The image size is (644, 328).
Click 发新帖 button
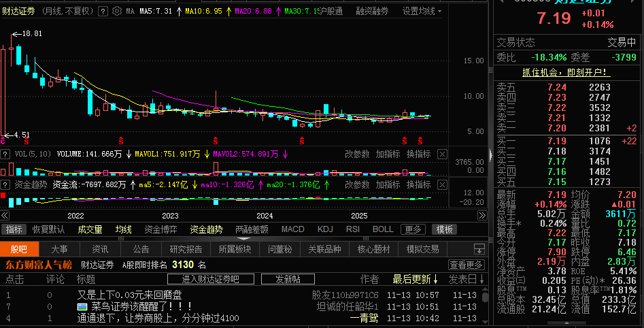(x=288, y=279)
